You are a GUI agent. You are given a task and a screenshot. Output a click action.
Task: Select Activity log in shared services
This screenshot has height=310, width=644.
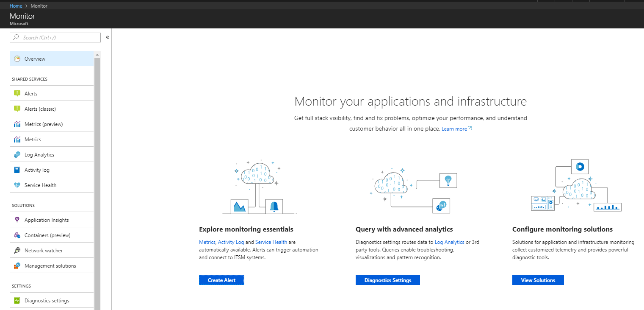(x=36, y=170)
